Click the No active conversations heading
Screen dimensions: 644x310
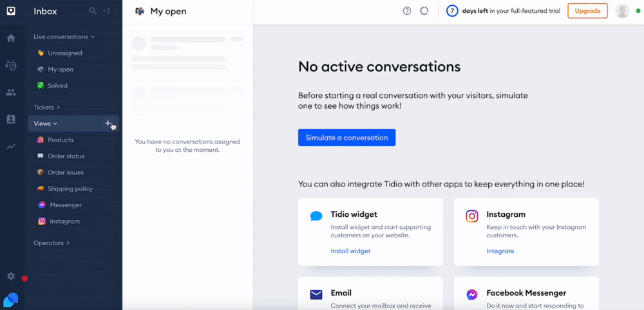tap(379, 66)
